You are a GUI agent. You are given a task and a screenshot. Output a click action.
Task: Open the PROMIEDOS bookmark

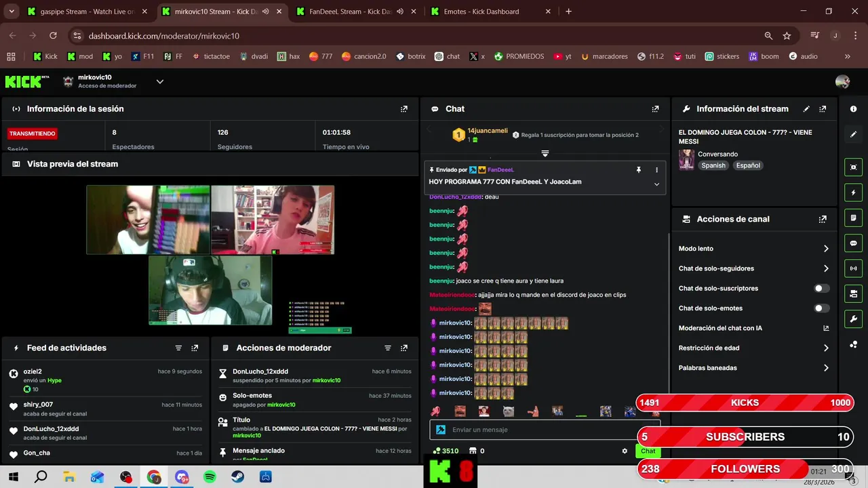click(x=519, y=57)
